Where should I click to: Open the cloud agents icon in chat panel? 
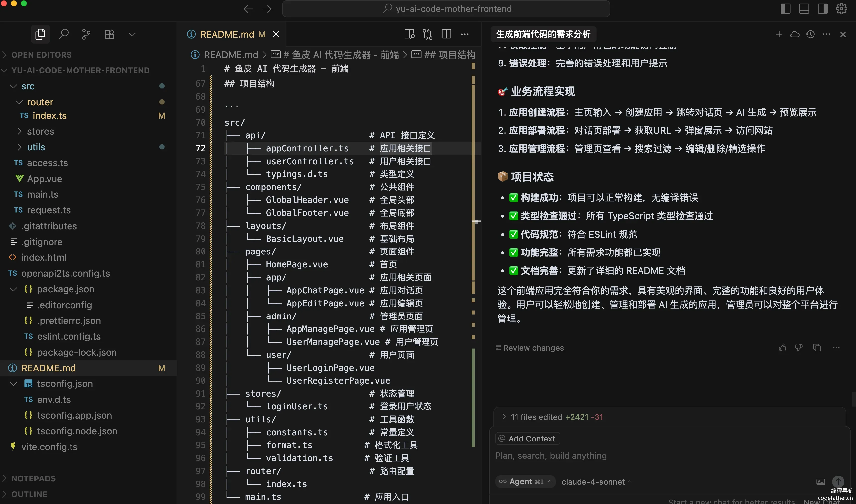795,34
